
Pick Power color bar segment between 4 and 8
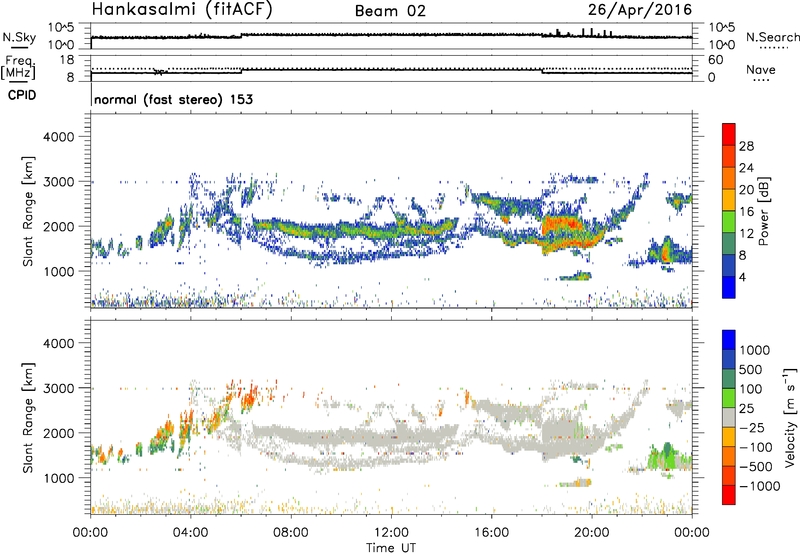[x=729, y=266]
